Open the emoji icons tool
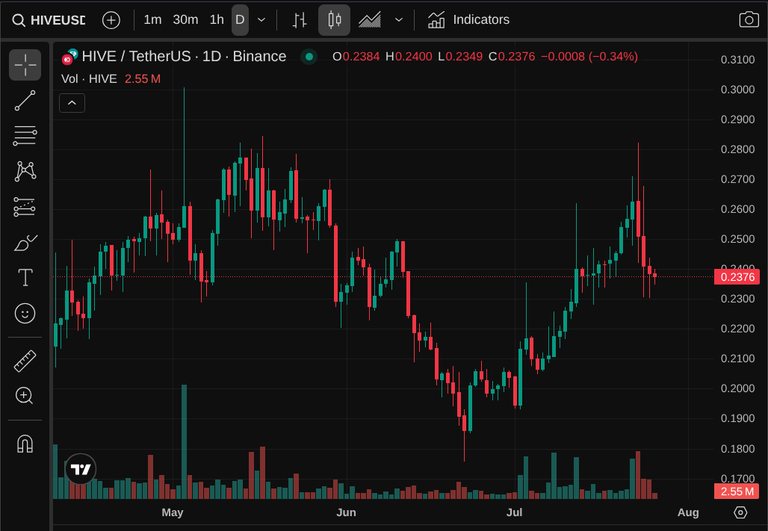Screen dimensions: 768x531 coord(25,313)
